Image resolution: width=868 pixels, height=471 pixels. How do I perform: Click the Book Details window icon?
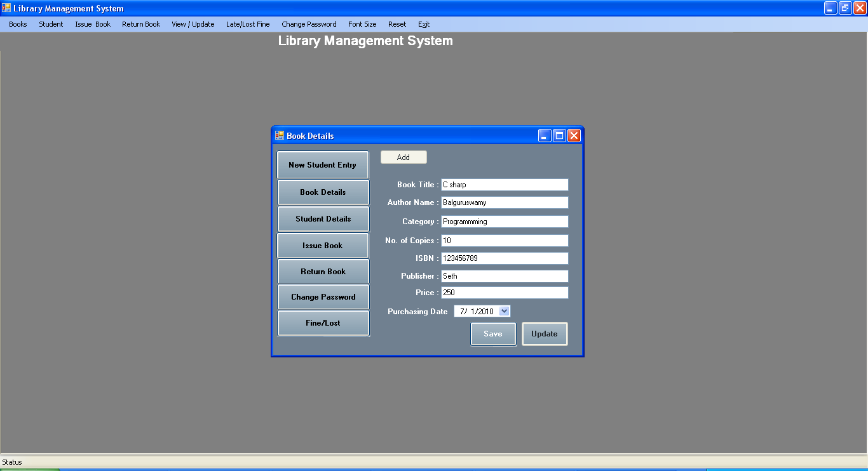(280, 135)
